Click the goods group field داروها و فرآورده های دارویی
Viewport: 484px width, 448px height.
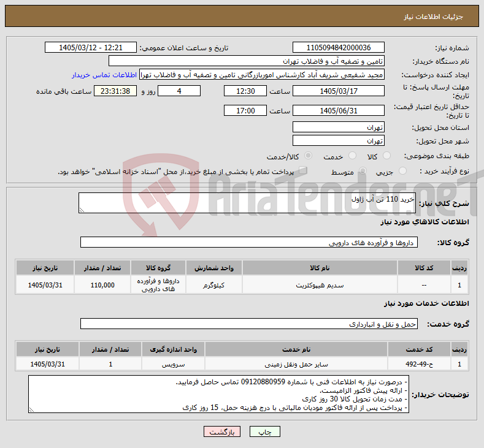tap(249, 242)
